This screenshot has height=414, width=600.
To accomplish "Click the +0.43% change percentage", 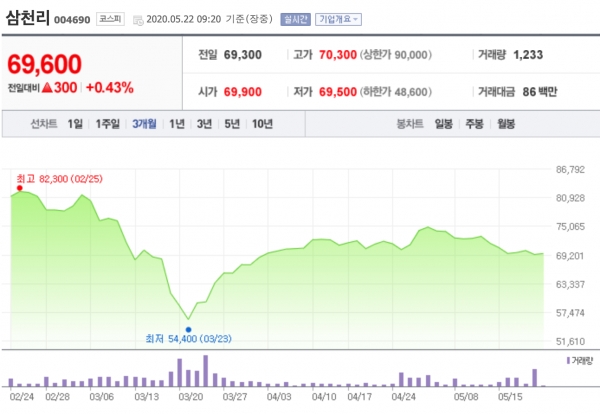I will pos(110,88).
